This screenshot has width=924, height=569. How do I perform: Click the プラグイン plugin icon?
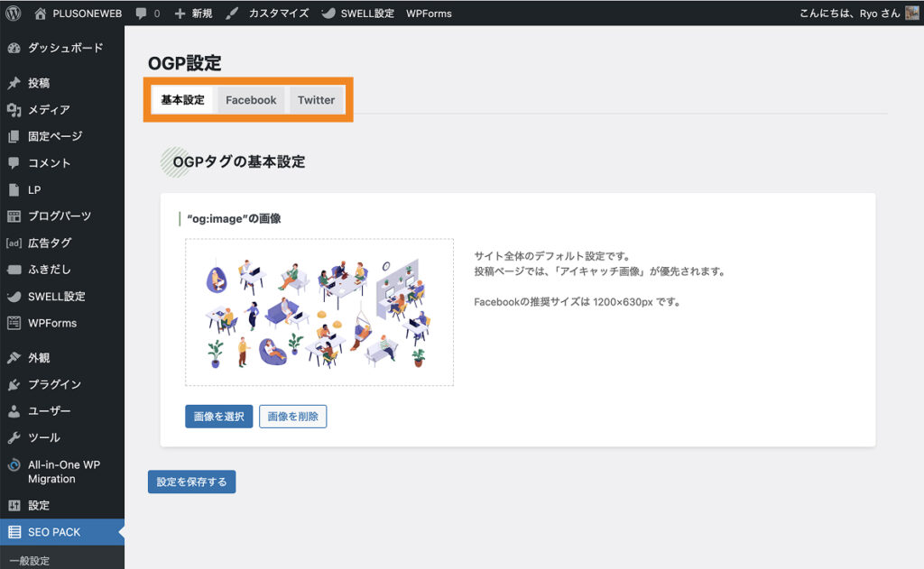pos(14,384)
